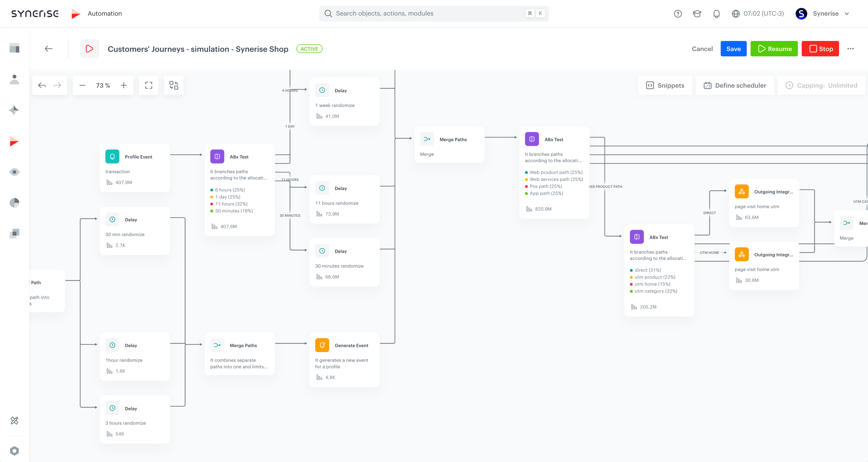This screenshot has width=868, height=462.
Task: Click the help question-mark icon
Action: pyautogui.click(x=678, y=13)
